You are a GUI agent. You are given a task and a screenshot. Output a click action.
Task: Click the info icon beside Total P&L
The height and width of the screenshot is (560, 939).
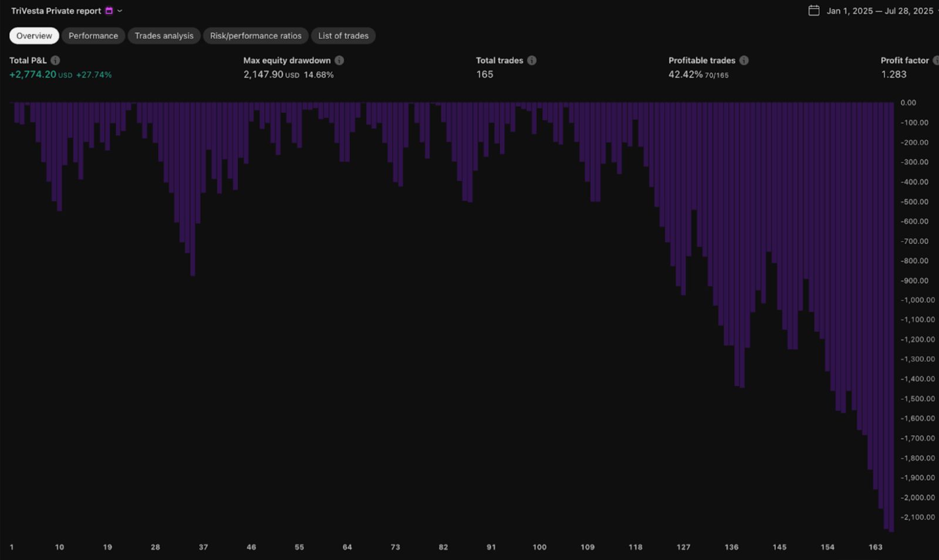coord(55,60)
